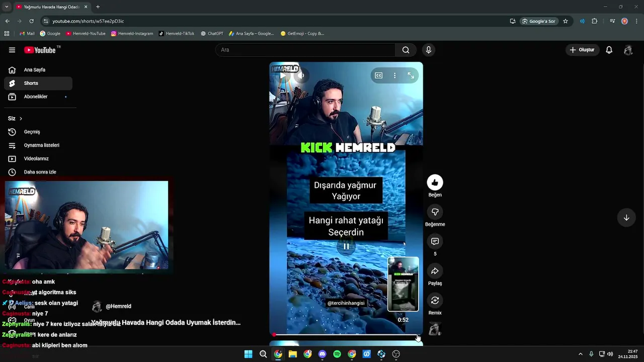Click the browser back arrow
Image resolution: width=644 pixels, height=362 pixels.
pyautogui.click(x=7, y=21)
